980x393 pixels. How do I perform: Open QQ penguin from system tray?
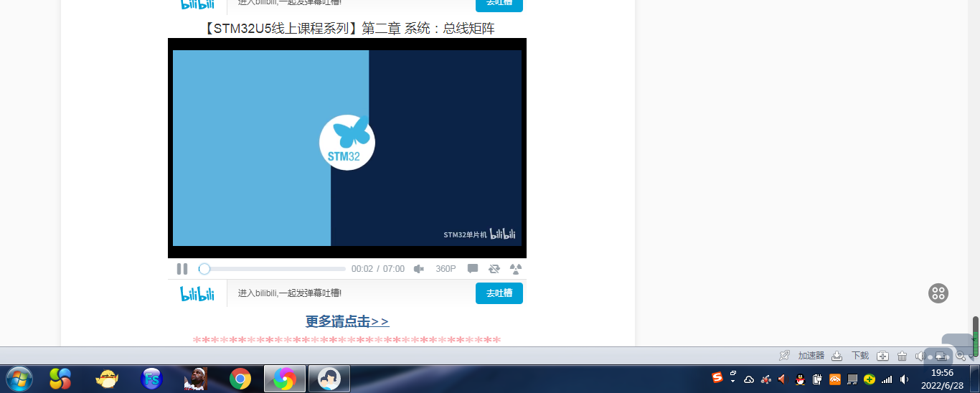(x=801, y=379)
